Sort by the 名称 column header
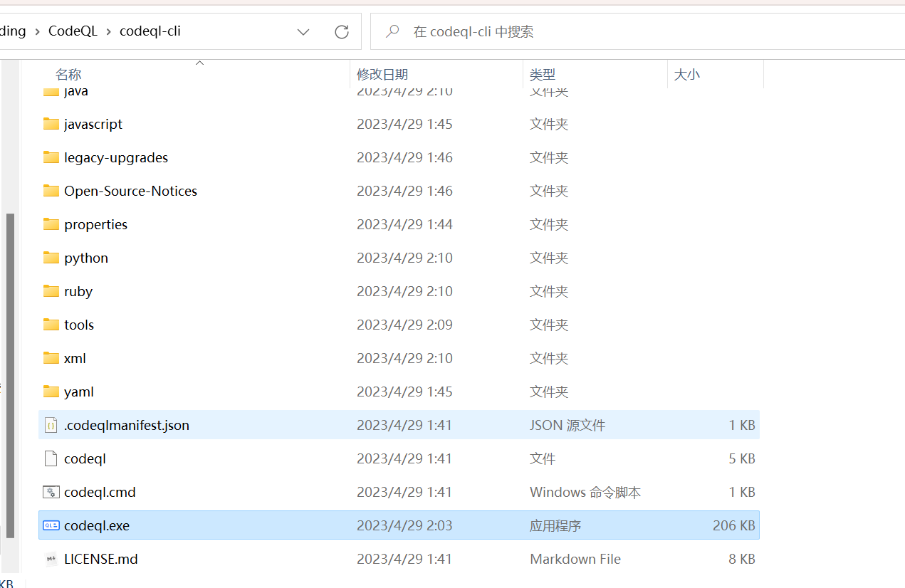Screen dimensions: 905x588 (68, 74)
